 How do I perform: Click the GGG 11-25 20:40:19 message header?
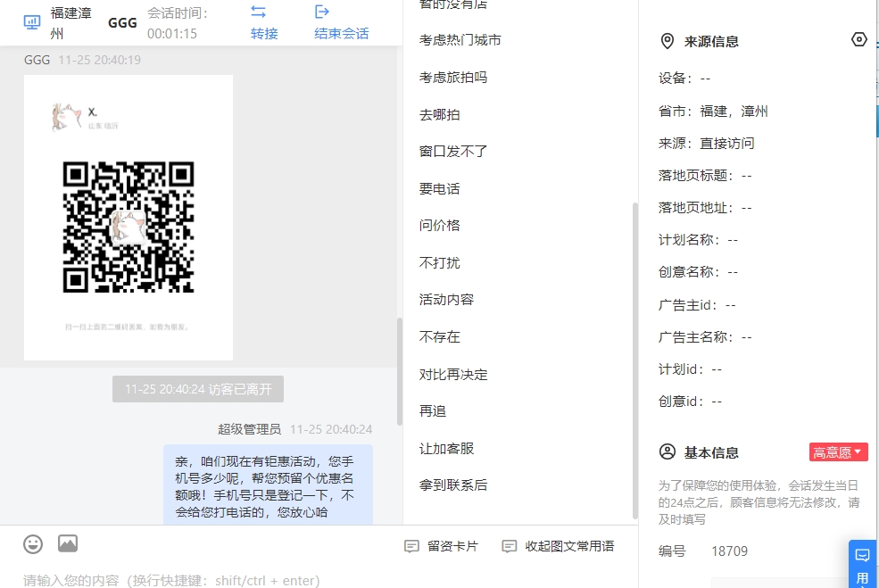[82, 60]
